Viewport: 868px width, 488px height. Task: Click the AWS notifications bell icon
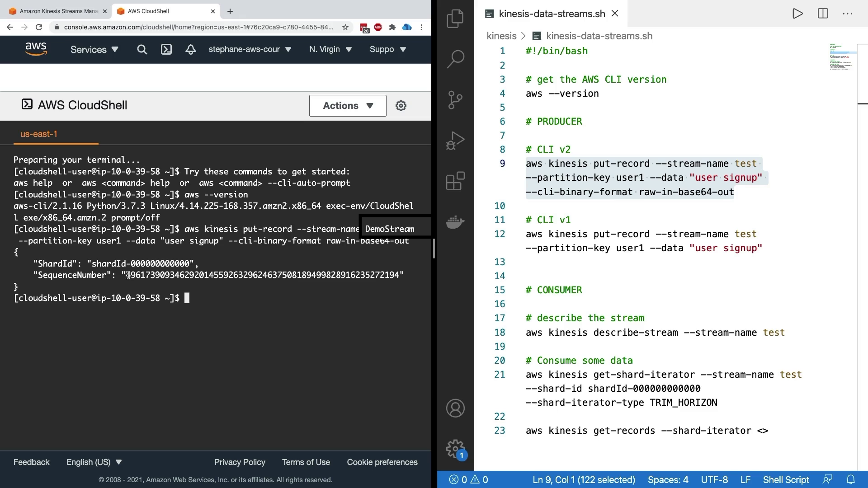tap(190, 50)
